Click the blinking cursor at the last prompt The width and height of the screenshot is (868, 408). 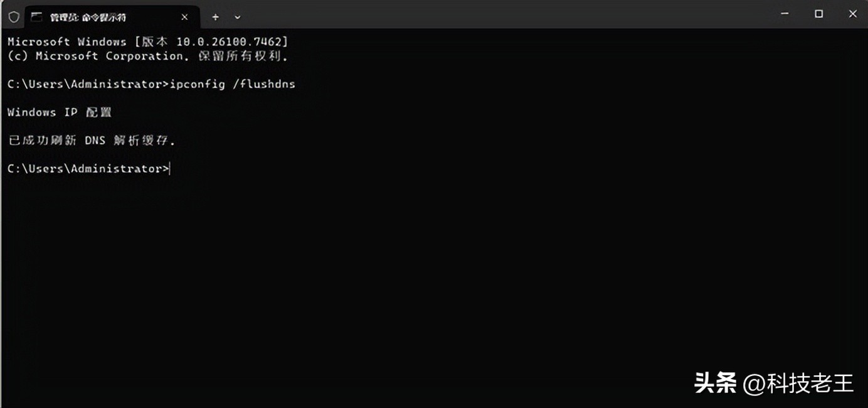click(x=170, y=168)
